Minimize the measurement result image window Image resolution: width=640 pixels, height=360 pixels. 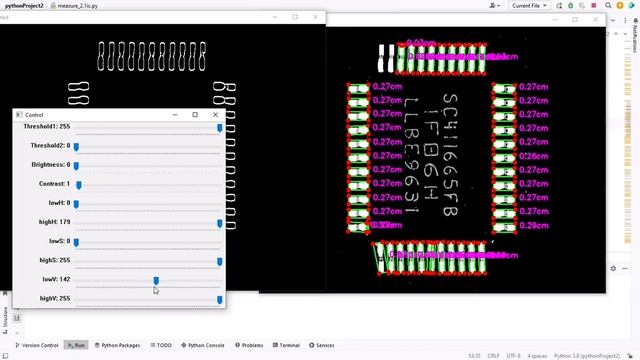(555, 20)
